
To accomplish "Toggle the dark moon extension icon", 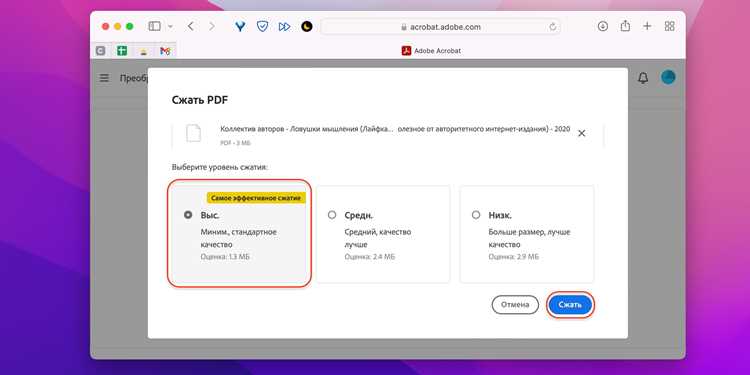I will [x=307, y=26].
